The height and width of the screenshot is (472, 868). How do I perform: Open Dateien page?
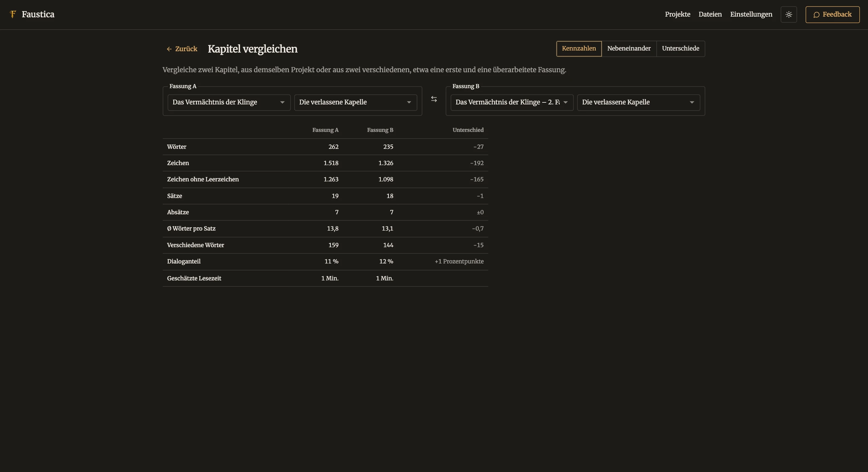[710, 14]
